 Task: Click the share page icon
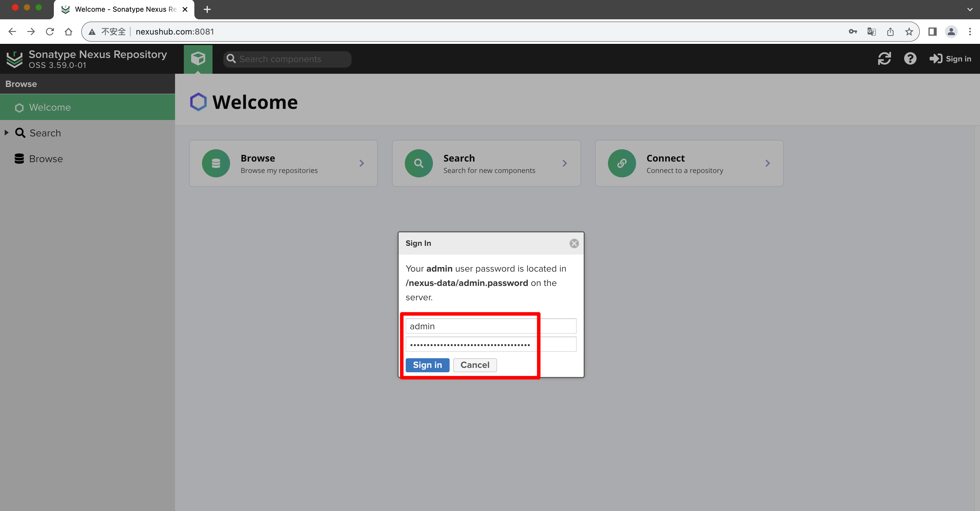tap(890, 32)
